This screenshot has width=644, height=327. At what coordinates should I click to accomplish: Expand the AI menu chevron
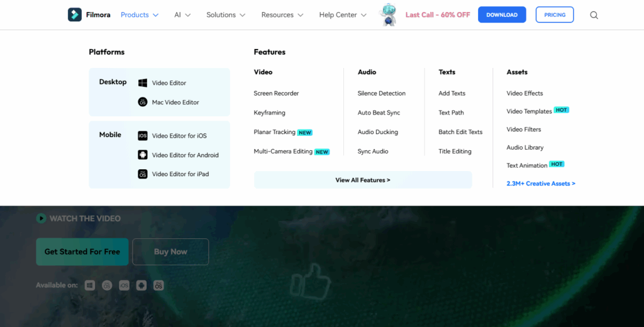[187, 15]
